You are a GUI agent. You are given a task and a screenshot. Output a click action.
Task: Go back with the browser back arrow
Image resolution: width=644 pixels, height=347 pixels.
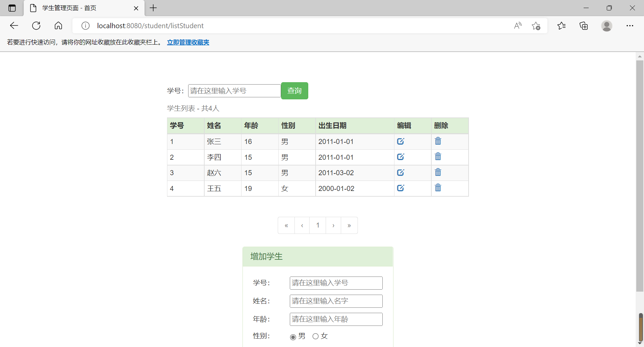[14, 26]
